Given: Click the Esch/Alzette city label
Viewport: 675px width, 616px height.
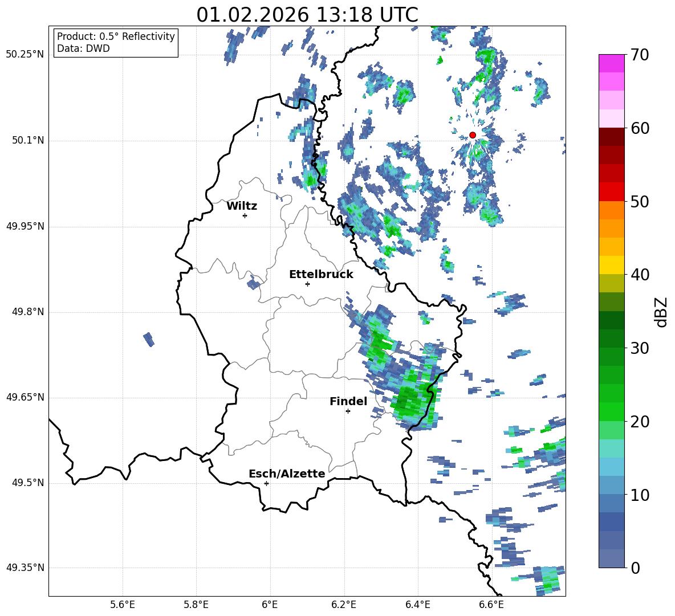Looking at the screenshot, I should [x=287, y=474].
